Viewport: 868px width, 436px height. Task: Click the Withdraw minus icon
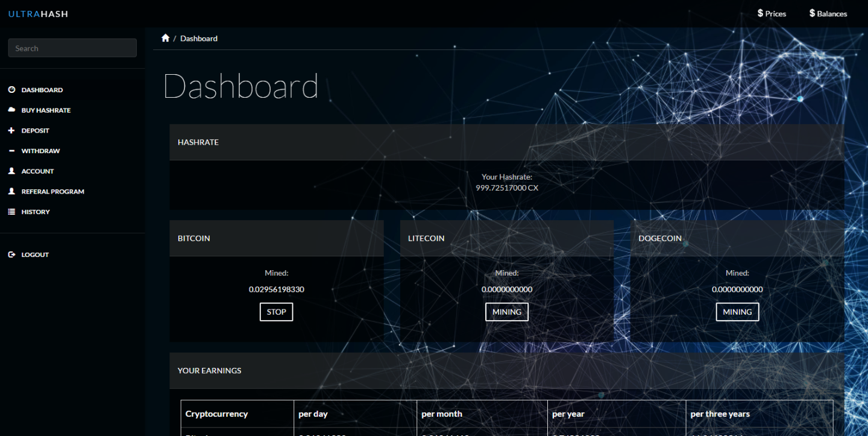click(11, 151)
